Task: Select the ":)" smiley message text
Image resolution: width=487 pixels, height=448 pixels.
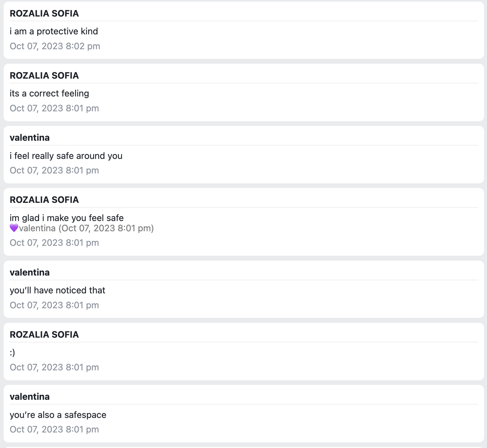Action: [x=12, y=353]
